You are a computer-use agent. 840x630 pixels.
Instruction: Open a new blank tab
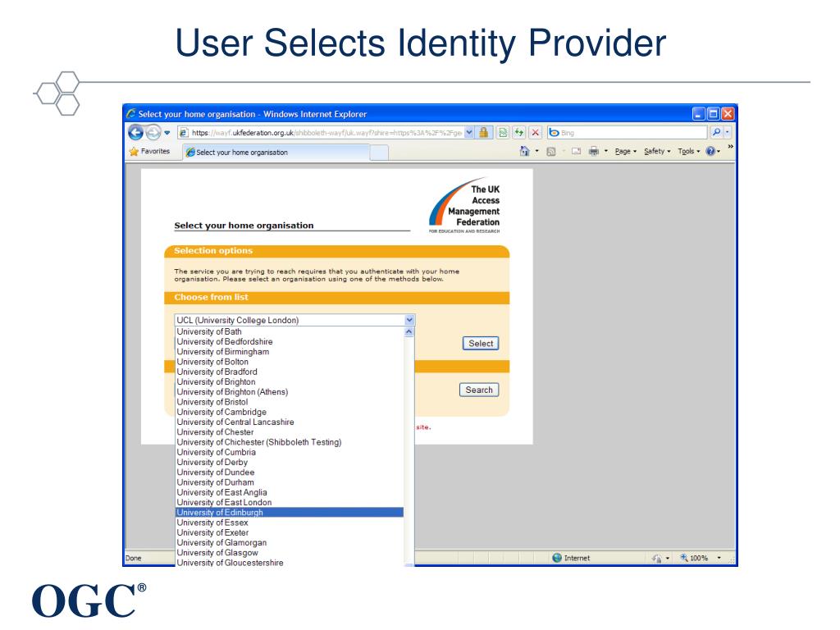379,153
